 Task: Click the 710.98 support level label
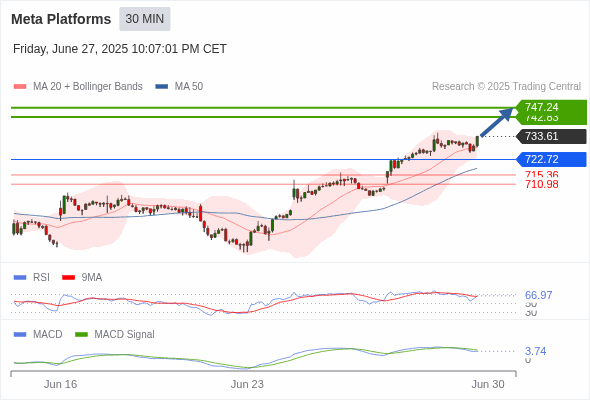pos(541,184)
